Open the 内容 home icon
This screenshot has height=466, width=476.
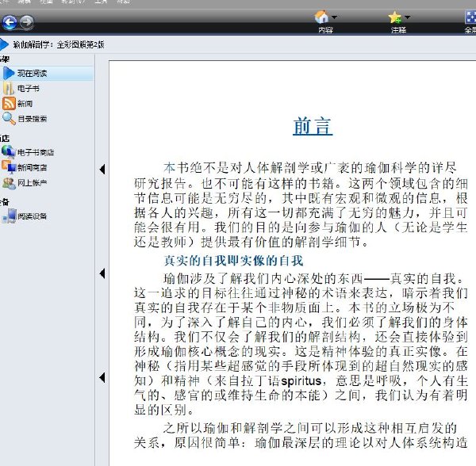[322, 17]
